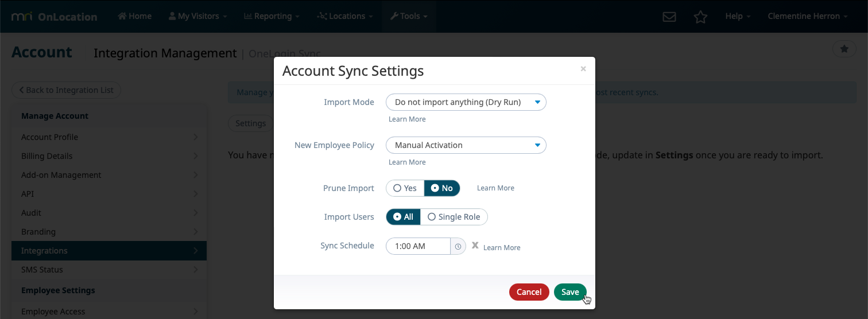Choose All for Import Users
This screenshot has width=868, height=319.
(404, 217)
